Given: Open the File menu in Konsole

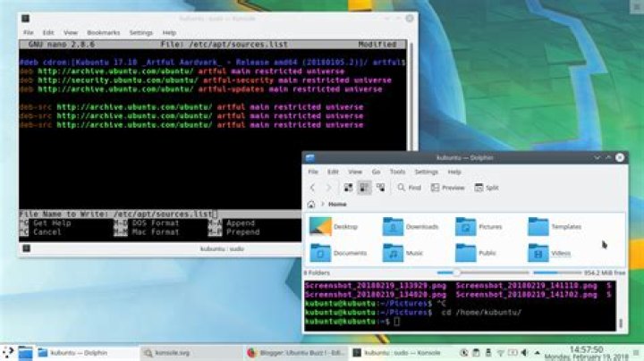Looking at the screenshot, I should [29, 32].
